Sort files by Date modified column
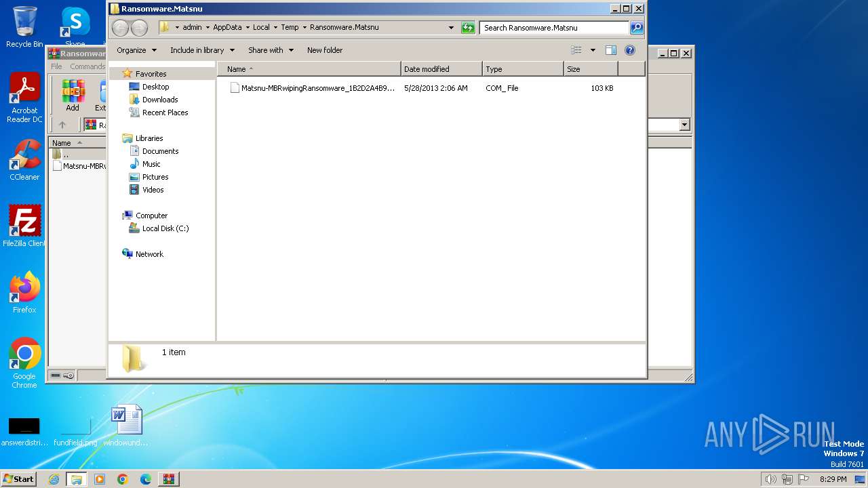 [x=441, y=69]
